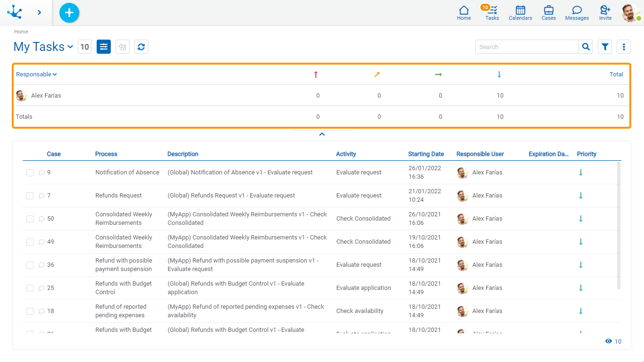Sort by the Description column header
The image size is (644, 362).
183,154
